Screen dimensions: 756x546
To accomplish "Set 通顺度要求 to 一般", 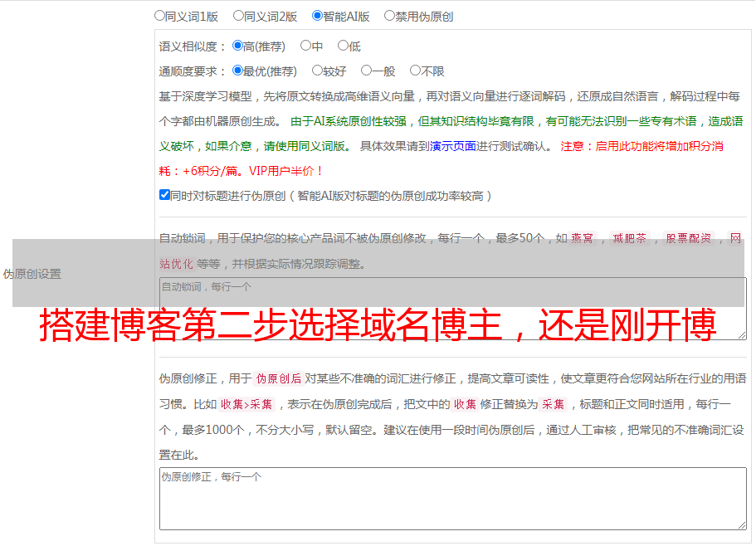I will click(x=367, y=71).
